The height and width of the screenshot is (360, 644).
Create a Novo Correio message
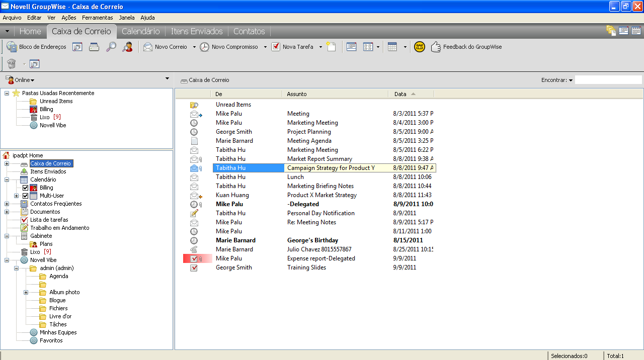[165, 47]
